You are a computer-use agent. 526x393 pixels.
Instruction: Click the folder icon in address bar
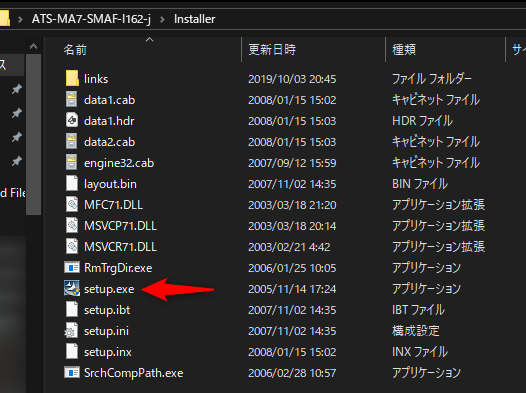point(5,18)
